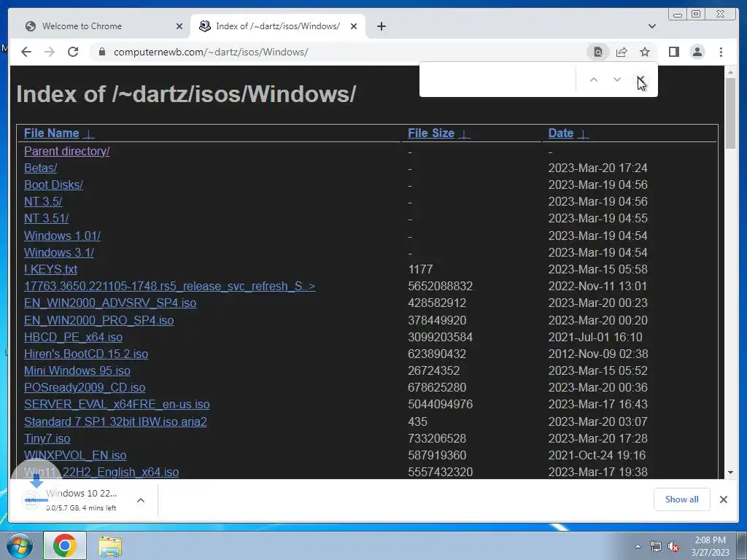
Task: Expand the Windows 10 download options chevron
Action: 141,500
